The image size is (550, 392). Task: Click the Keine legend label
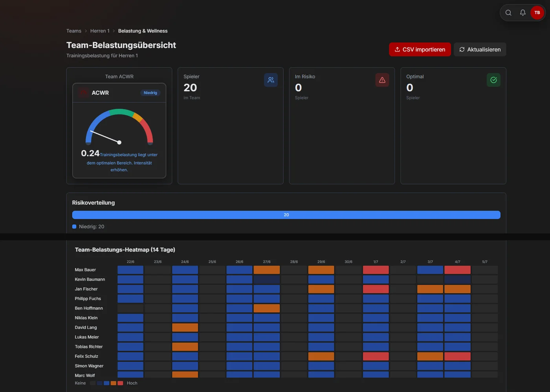point(80,383)
